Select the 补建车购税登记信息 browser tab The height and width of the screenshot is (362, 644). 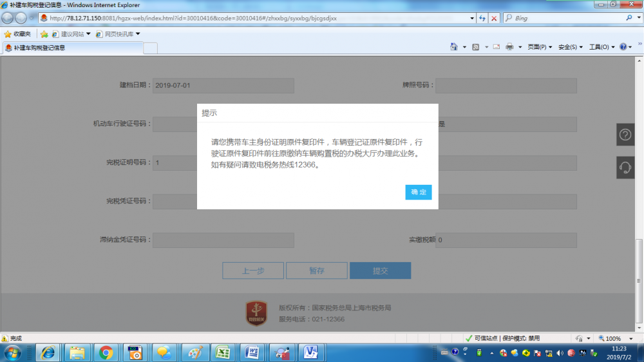point(73,48)
